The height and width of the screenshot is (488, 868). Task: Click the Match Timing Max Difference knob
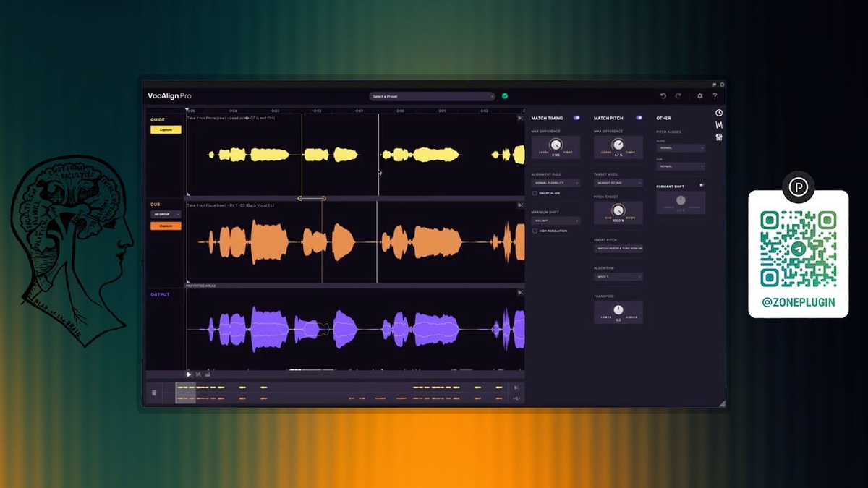pos(556,145)
